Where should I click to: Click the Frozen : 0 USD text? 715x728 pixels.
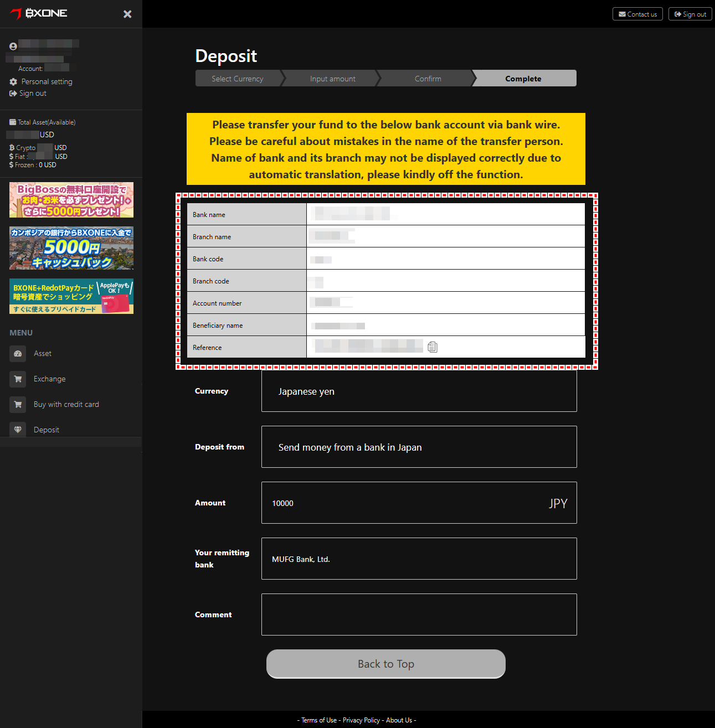35,165
